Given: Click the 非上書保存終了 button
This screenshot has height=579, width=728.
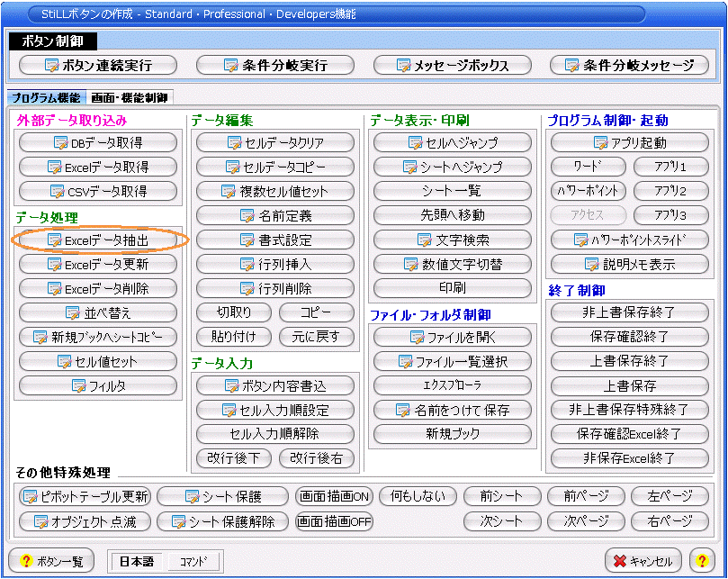Looking at the screenshot, I should click(x=630, y=312).
